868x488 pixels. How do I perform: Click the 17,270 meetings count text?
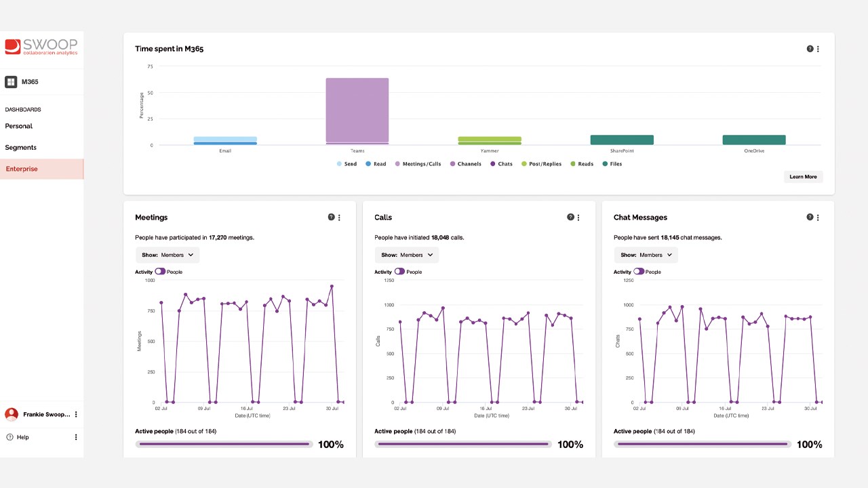click(x=217, y=238)
